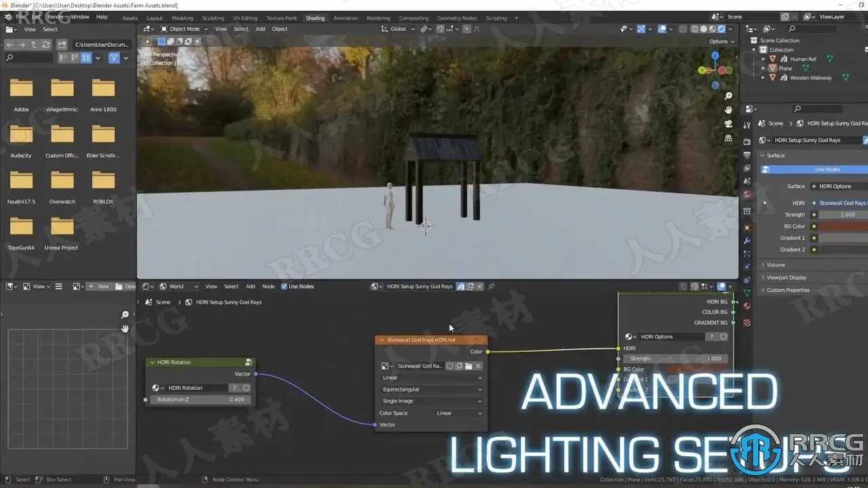Go to parent directory in file browser
The width and height of the screenshot is (868, 488).
[34, 45]
